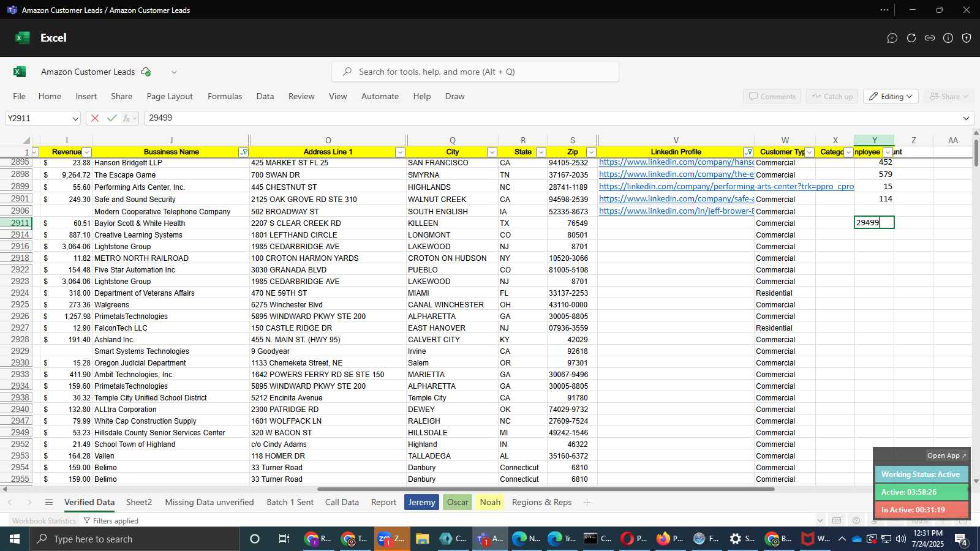The height and width of the screenshot is (551, 980).
Task: Open the Performing Arts Center LinkedIn link
Action: coord(726,187)
